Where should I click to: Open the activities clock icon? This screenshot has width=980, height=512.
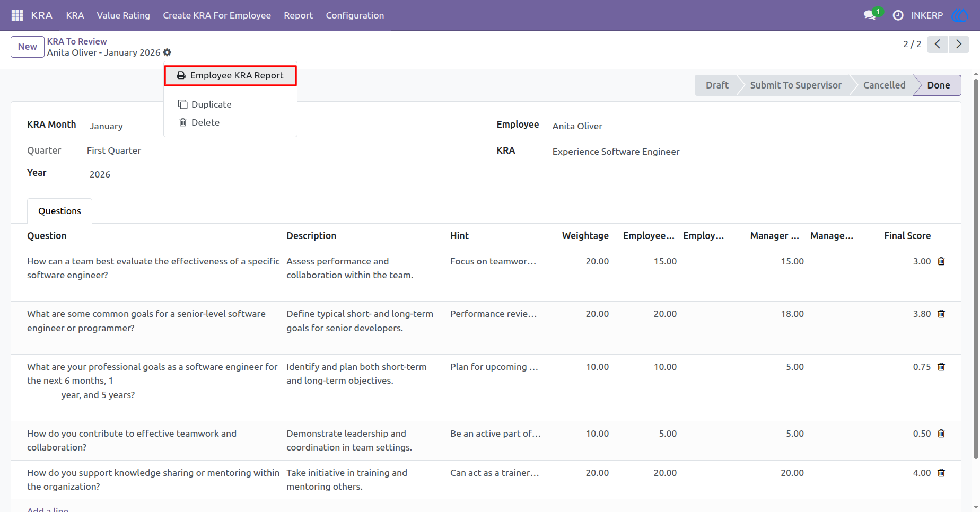(x=898, y=15)
